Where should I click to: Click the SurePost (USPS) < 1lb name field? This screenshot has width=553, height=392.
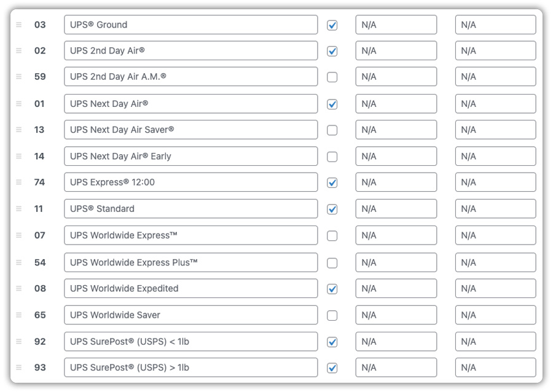pos(191,341)
